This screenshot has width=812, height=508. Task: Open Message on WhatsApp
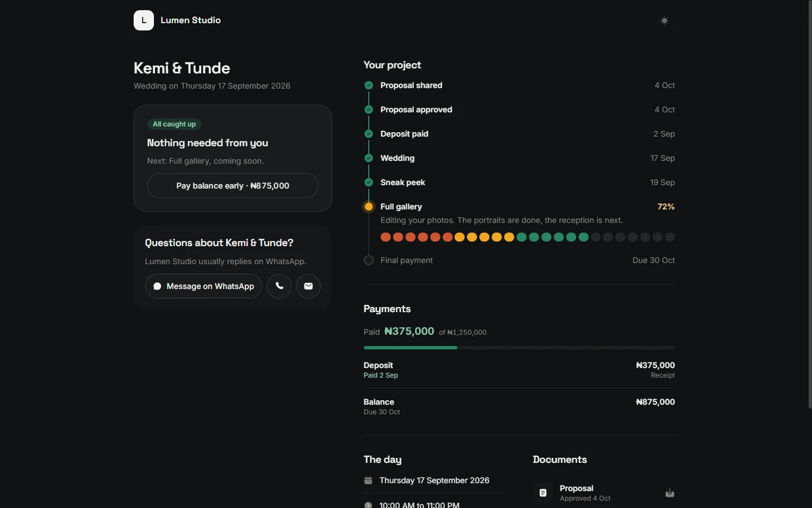coord(204,286)
